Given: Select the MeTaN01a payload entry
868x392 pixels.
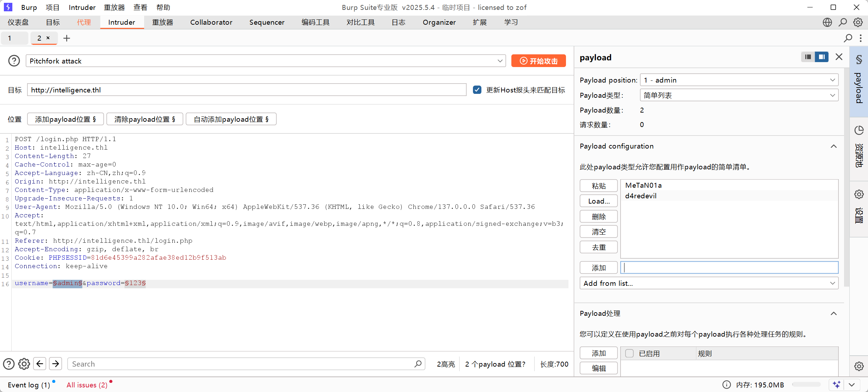Looking at the screenshot, I should 729,185.
